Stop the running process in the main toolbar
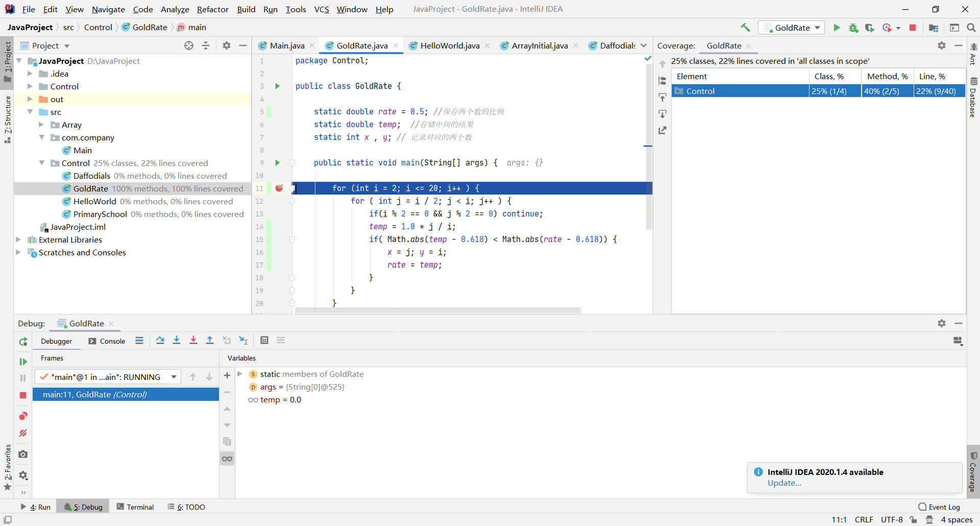The width and height of the screenshot is (980, 526). [913, 28]
